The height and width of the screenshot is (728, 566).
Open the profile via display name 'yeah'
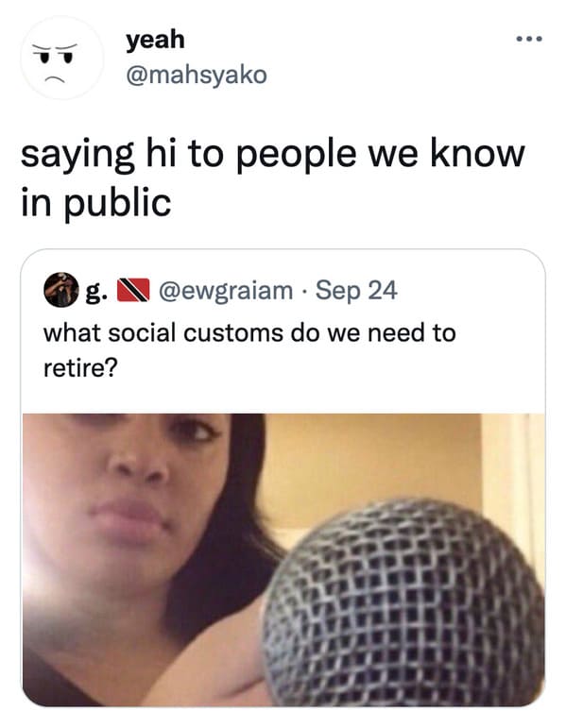(x=155, y=40)
